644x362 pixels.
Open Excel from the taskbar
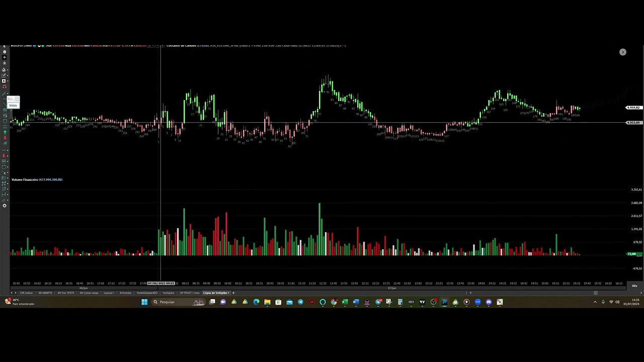[x=345, y=302]
